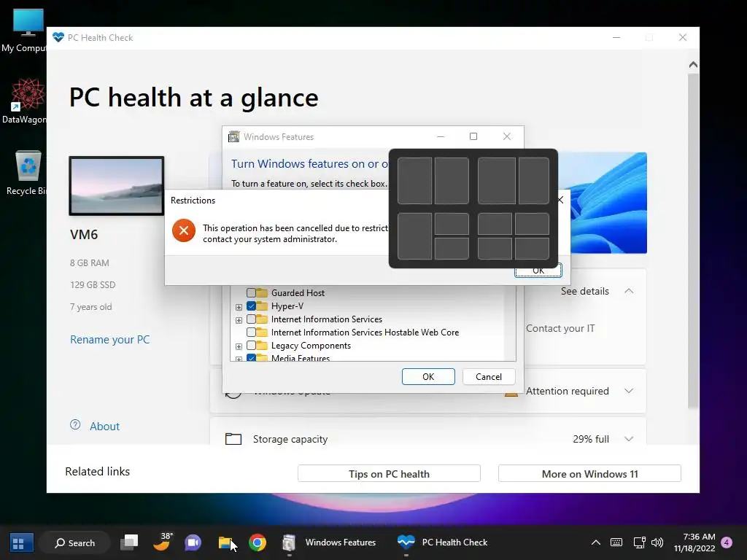This screenshot has height=560, width=747.
Task: Expand Internet Information Services tree node
Action: [x=239, y=320]
